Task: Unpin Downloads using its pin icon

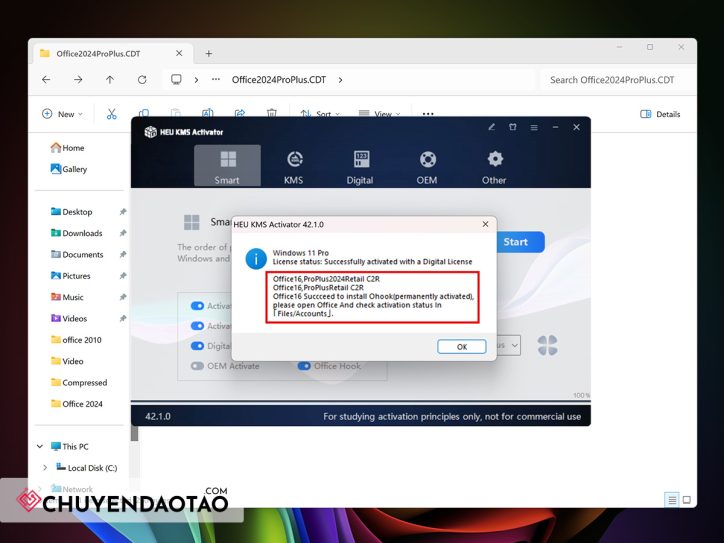Action: (x=123, y=233)
